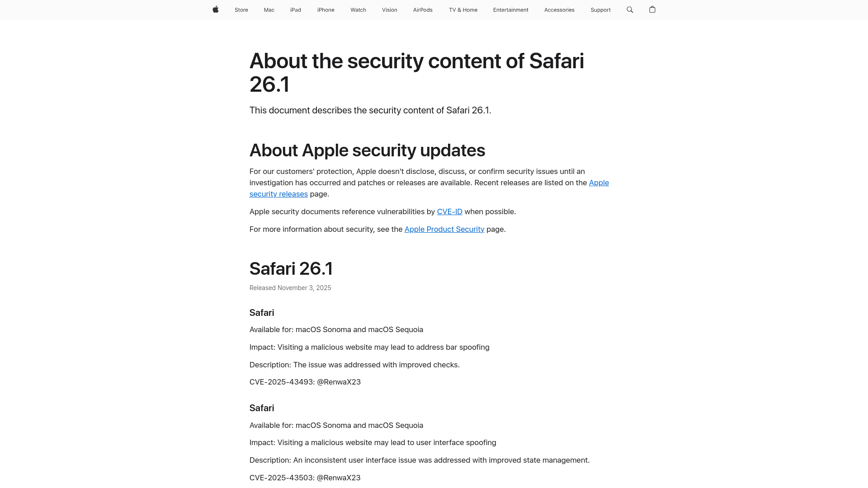The height and width of the screenshot is (488, 868).
Task: Open the TV & Home section
Action: coord(463,9)
